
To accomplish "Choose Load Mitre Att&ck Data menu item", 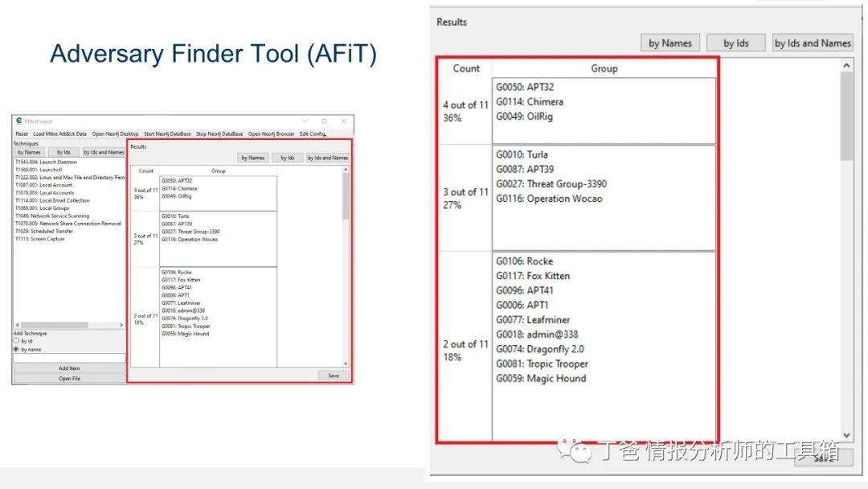I will click(x=59, y=134).
